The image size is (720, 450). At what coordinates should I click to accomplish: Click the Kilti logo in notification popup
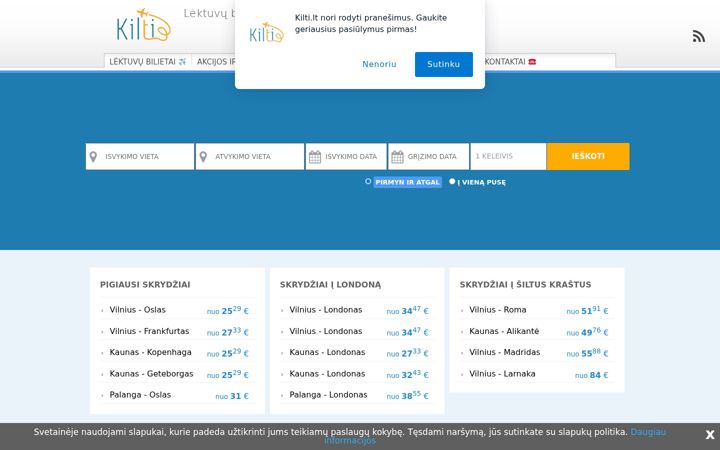[x=266, y=33]
